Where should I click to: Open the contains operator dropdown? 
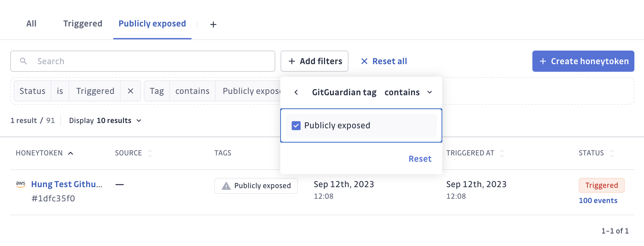pos(408,92)
